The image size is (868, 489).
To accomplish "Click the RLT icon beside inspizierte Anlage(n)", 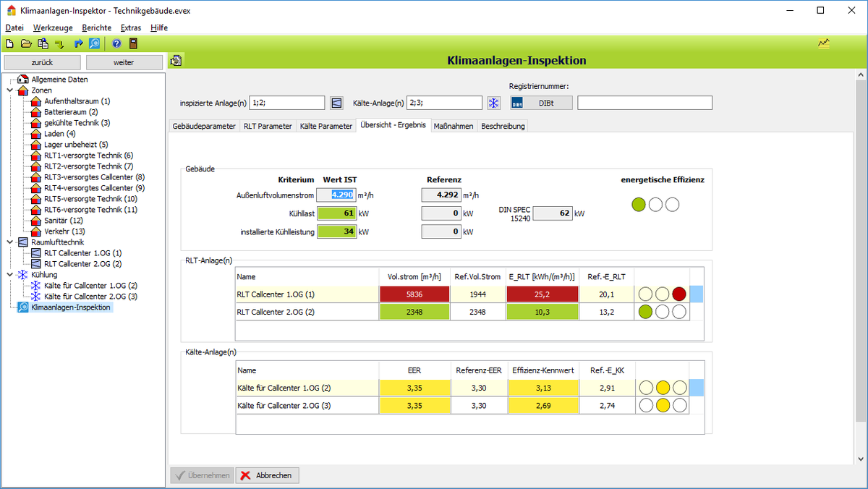I will pyautogui.click(x=336, y=103).
